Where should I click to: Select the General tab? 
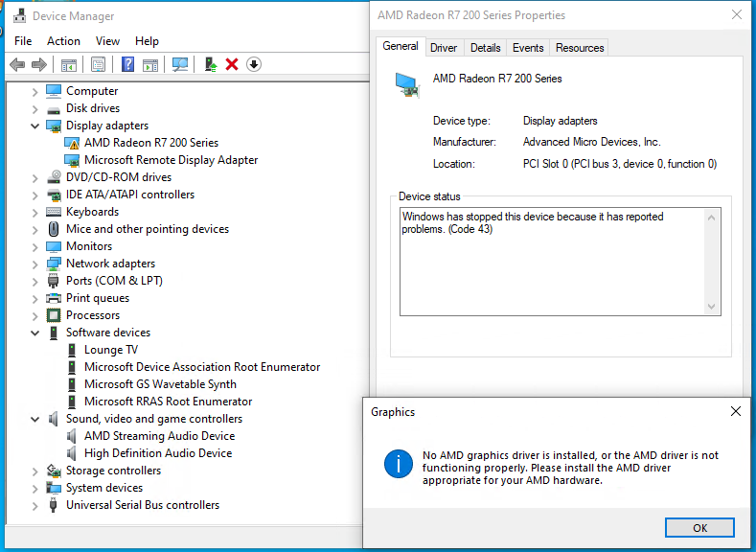401,46
